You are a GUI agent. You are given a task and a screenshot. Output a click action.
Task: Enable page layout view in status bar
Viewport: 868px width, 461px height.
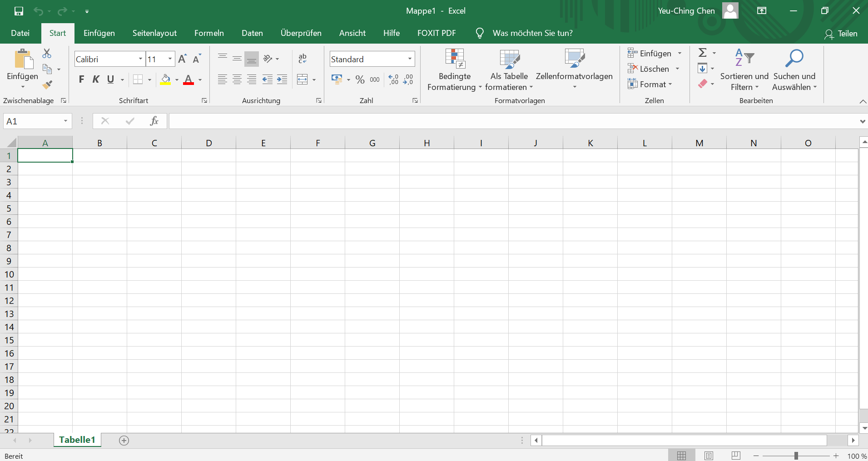pyautogui.click(x=709, y=456)
